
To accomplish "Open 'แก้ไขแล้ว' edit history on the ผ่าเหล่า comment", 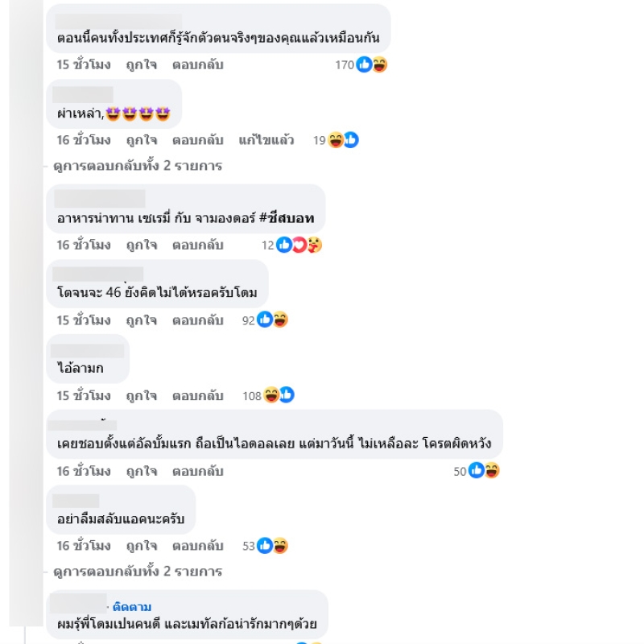I will [x=266, y=140].
